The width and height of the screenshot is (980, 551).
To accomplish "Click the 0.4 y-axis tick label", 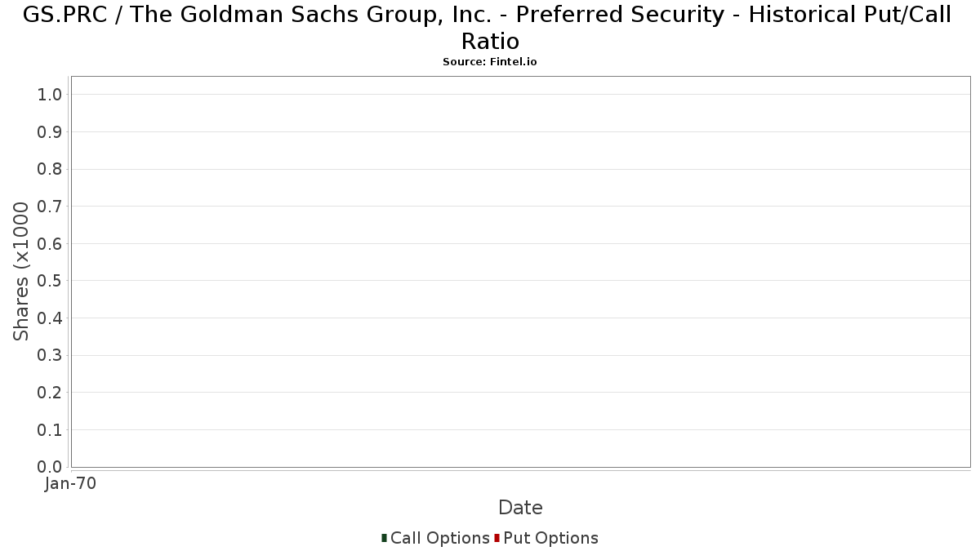I will tap(50, 318).
